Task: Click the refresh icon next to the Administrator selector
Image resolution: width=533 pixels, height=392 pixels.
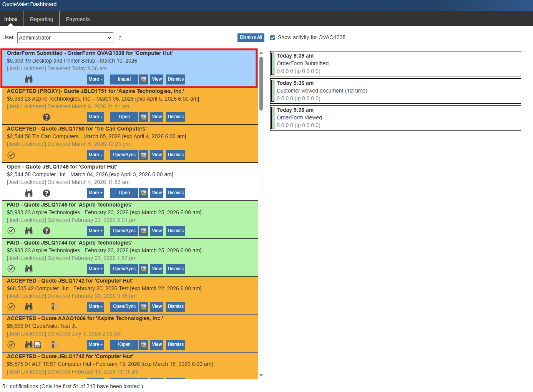Action: pos(120,38)
